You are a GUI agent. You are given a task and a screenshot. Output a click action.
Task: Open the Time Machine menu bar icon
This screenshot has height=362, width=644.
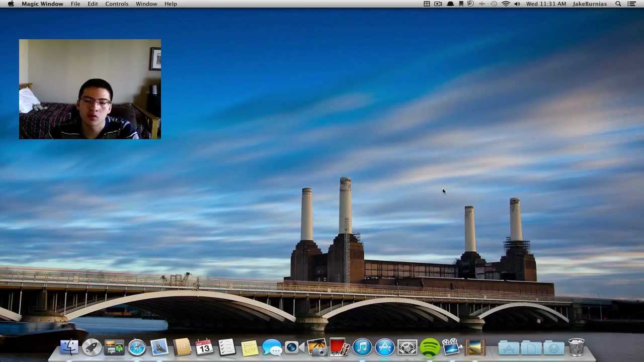(494, 4)
